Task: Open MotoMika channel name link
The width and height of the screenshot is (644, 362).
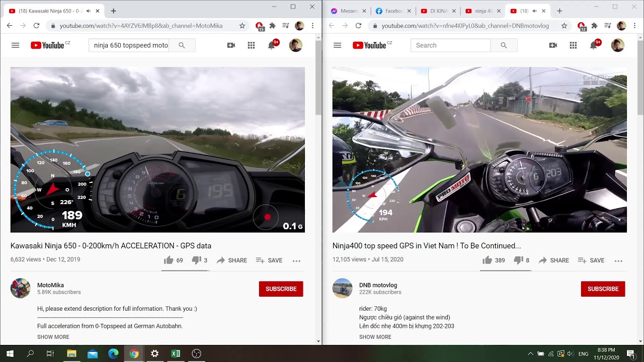Action: [x=50, y=285]
